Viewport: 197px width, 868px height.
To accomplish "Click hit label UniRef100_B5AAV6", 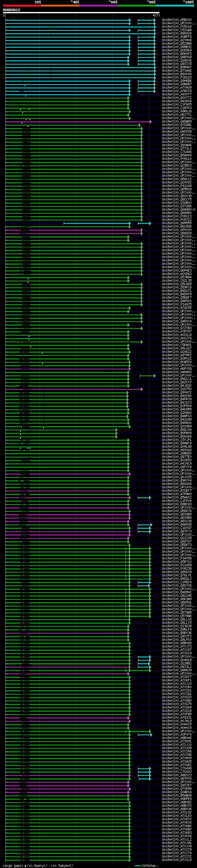I will click(176, 155).
